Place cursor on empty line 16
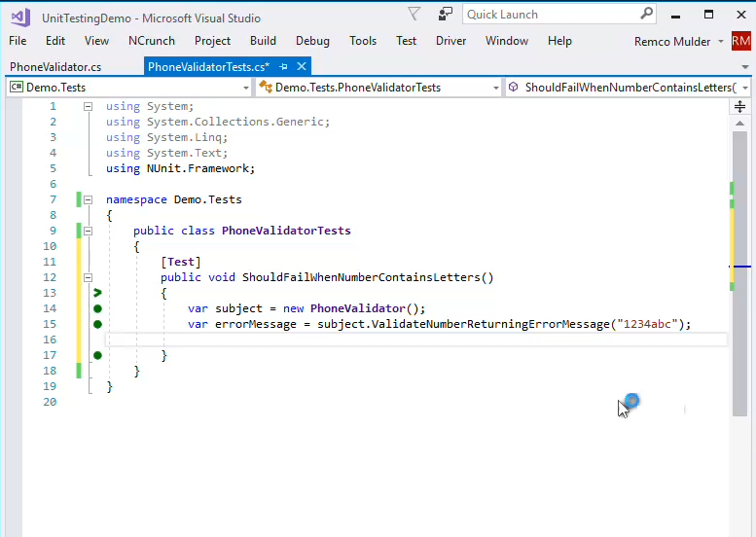The image size is (756, 537). 415,340
